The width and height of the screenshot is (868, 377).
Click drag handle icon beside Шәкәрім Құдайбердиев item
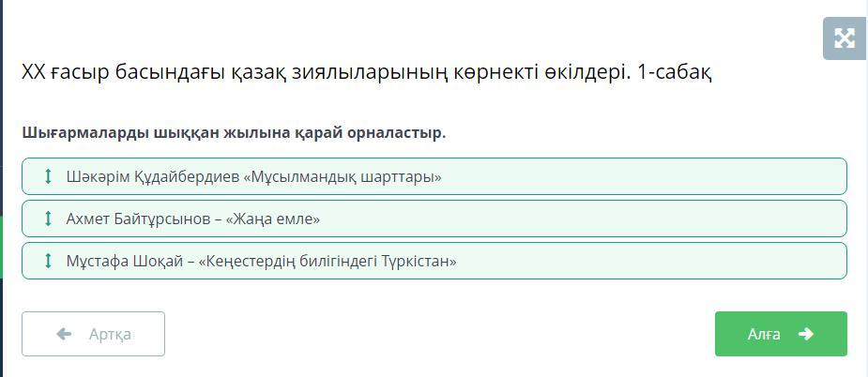[48, 176]
